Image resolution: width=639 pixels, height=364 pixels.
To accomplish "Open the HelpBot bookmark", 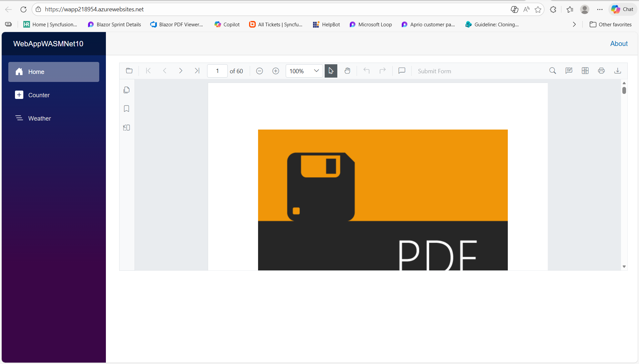I will [326, 25].
